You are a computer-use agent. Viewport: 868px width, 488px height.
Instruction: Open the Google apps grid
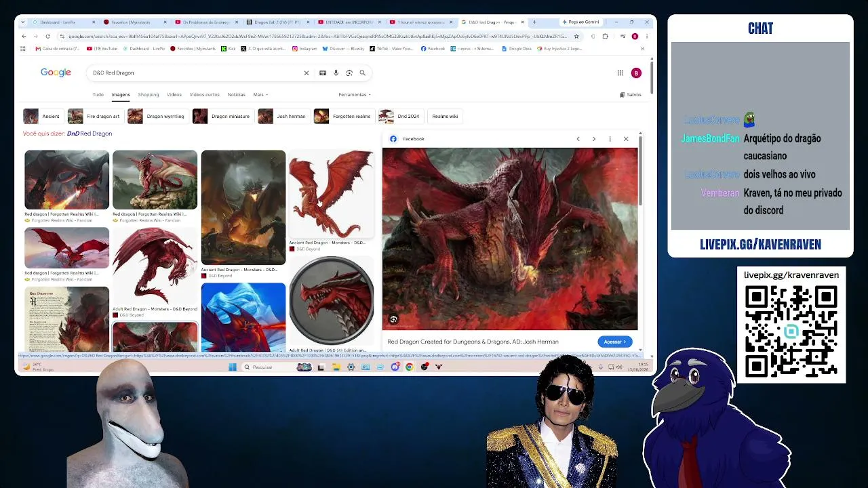coord(620,73)
